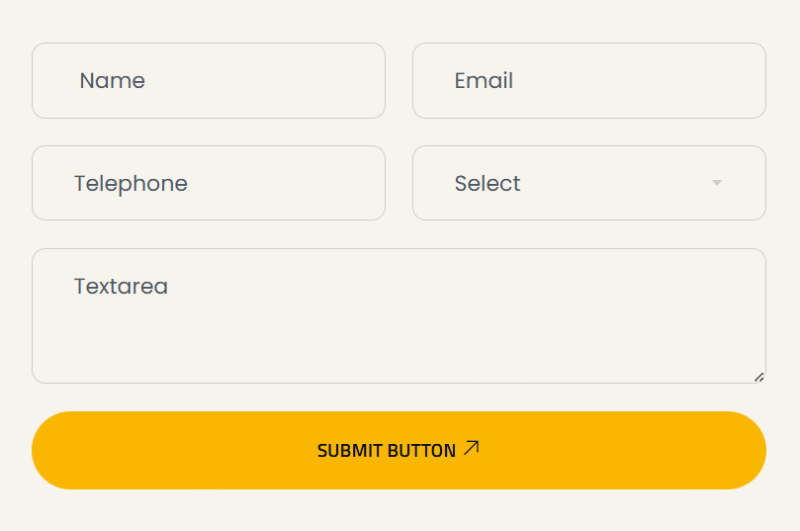This screenshot has height=531, width=800.
Task: Click the "Textarea" placeholder text
Action: tap(121, 287)
